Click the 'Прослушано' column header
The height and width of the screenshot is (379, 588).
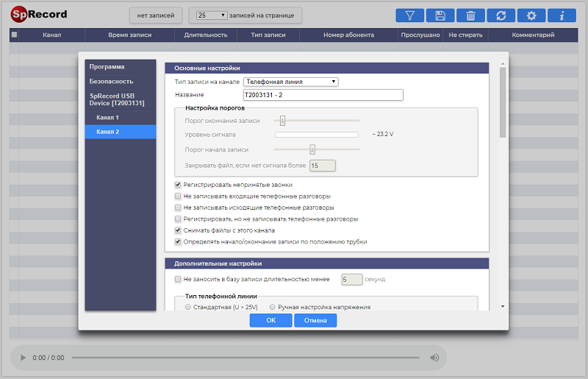(420, 35)
